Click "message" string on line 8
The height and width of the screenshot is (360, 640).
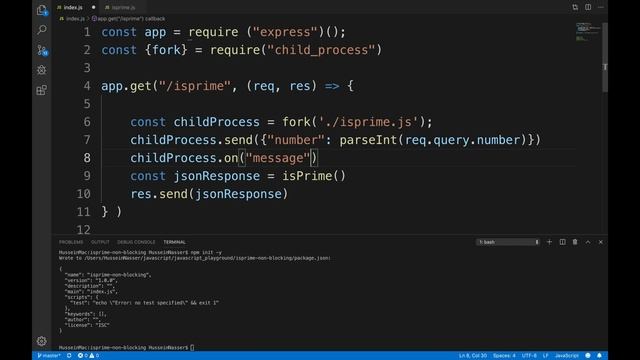[x=278, y=158]
